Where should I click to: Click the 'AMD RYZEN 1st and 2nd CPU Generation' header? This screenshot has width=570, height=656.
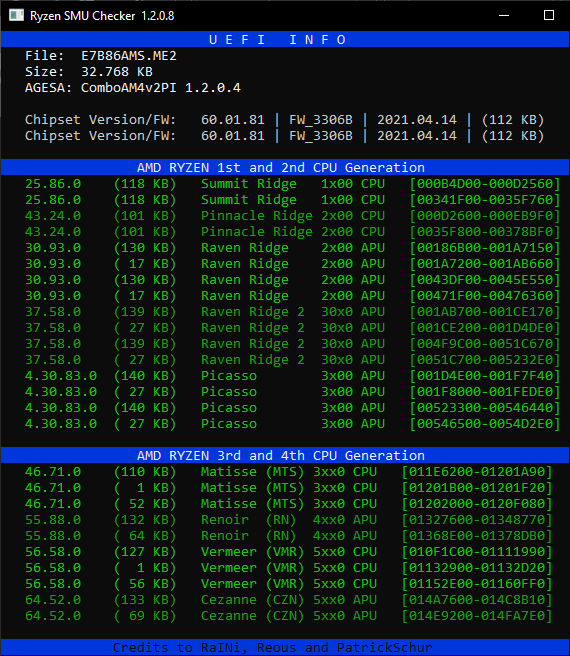pyautogui.click(x=285, y=167)
